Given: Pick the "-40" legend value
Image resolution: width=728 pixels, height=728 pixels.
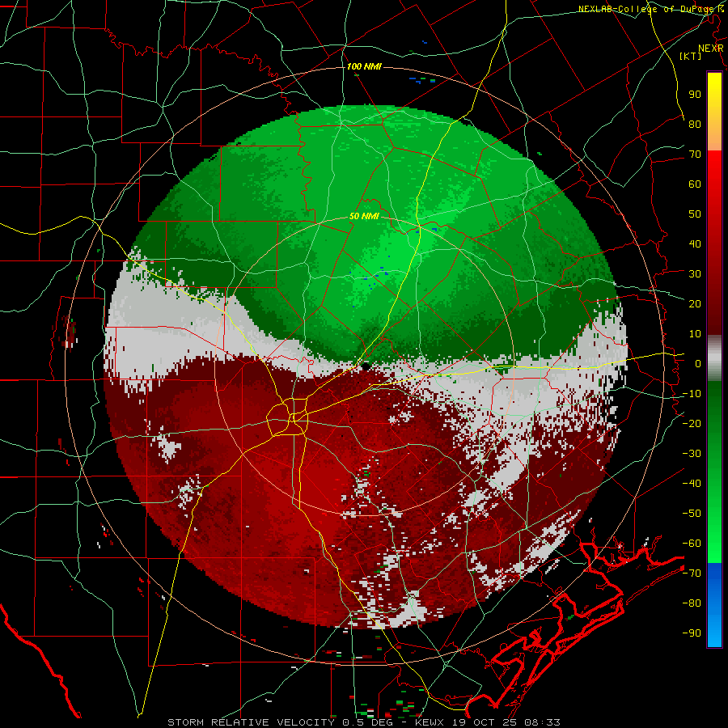Looking at the screenshot, I should click(x=692, y=484).
